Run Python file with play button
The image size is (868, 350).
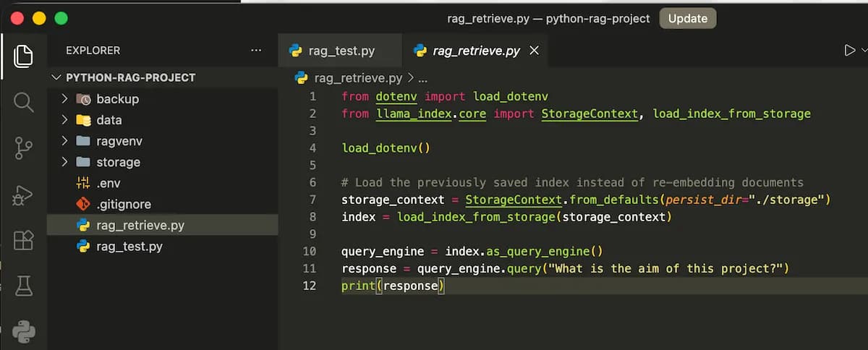point(849,51)
